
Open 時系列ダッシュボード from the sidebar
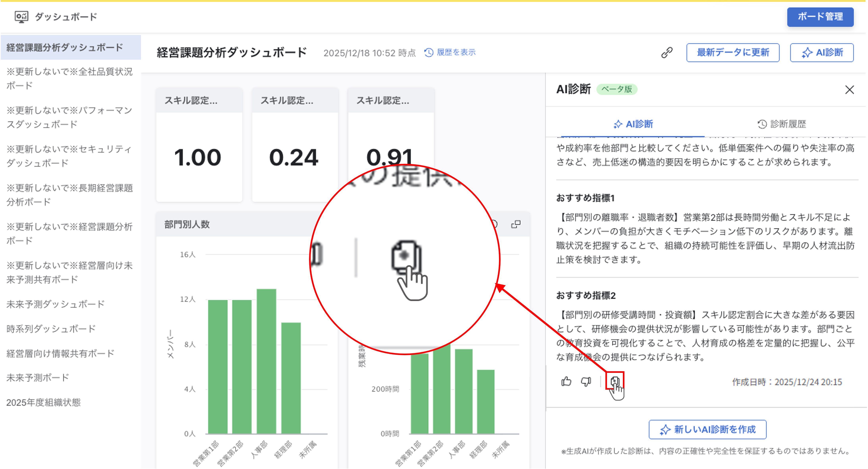(x=51, y=328)
